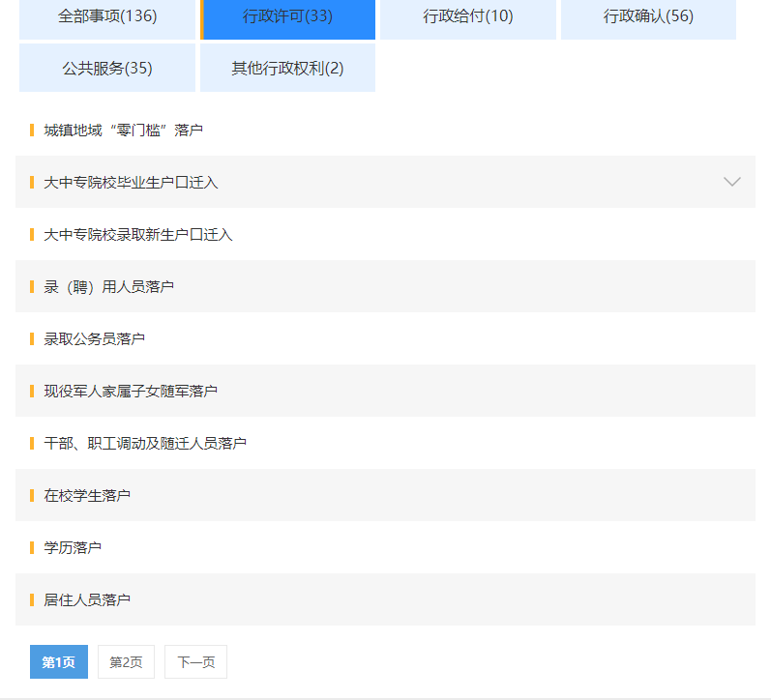Click the 下一页 next page button
Viewport: 771px width, 700px height.
tap(195, 661)
